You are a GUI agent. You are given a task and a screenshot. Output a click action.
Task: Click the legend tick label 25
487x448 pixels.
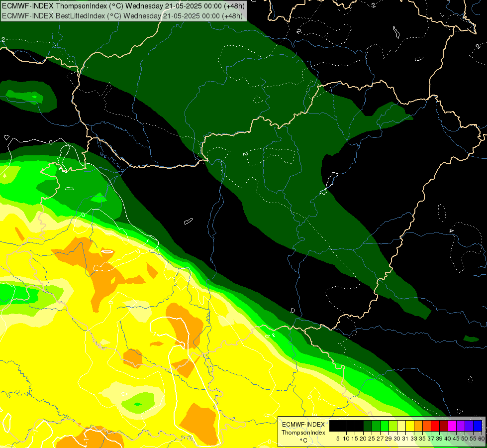coord(372,439)
